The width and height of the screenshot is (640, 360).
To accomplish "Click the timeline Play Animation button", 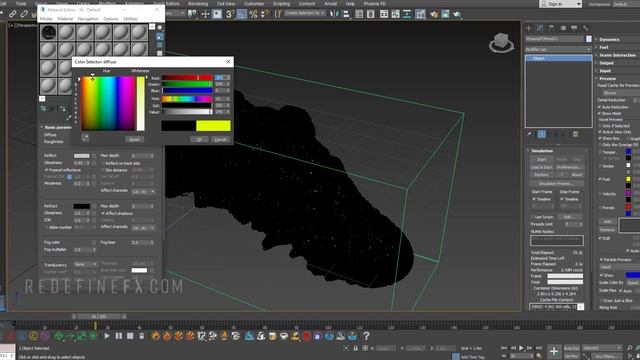I will point(521,348).
